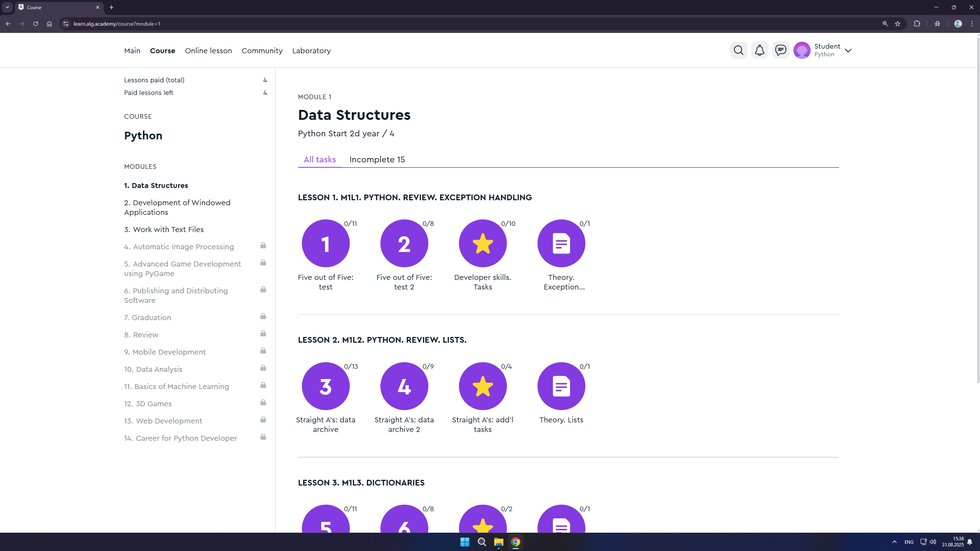The image size is (980, 551).
Task: Open Developer skills Tasks star icon
Action: [483, 244]
